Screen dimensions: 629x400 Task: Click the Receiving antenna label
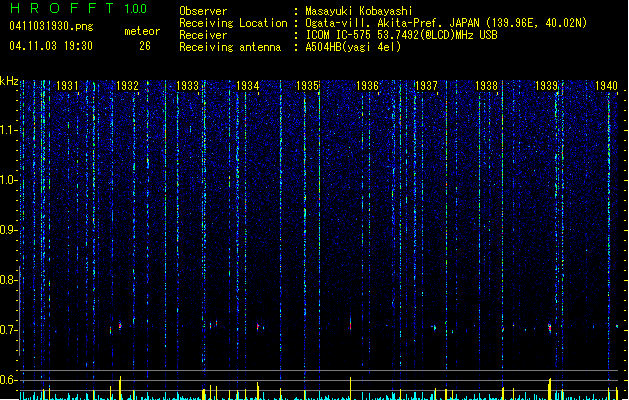tap(230, 47)
